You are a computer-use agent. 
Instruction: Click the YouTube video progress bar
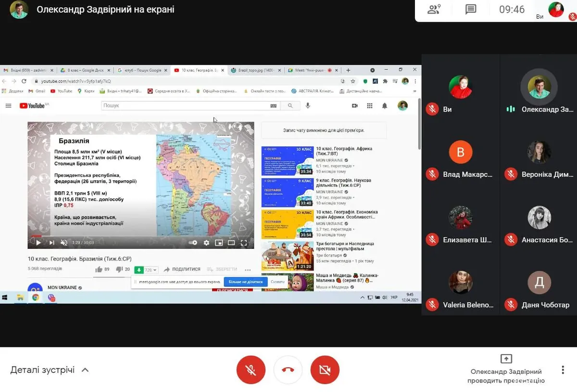140,236
